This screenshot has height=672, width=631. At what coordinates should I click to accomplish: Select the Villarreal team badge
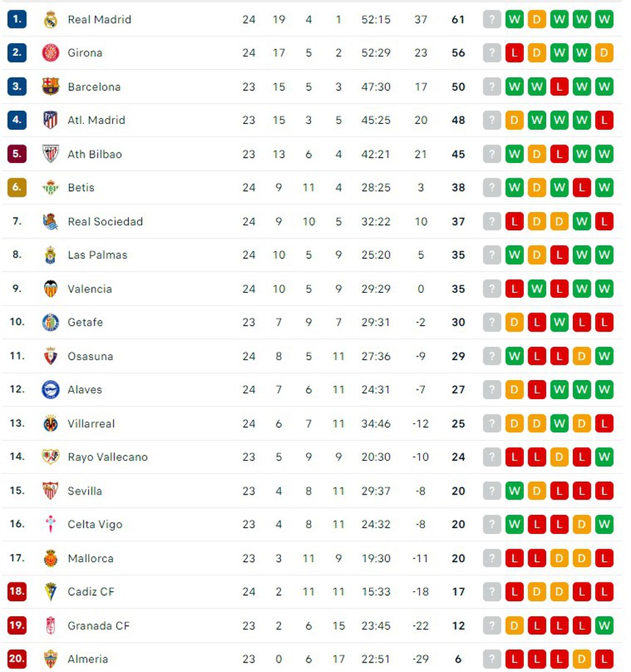click(49, 423)
